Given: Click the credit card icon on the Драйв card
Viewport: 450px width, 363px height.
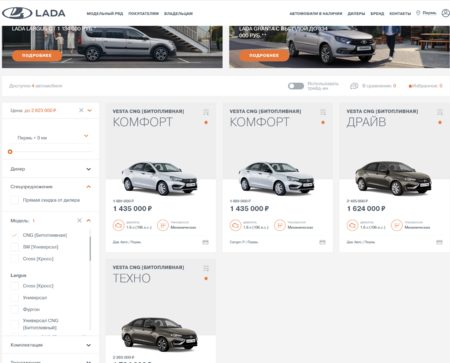Looking at the screenshot, I should coord(439,242).
